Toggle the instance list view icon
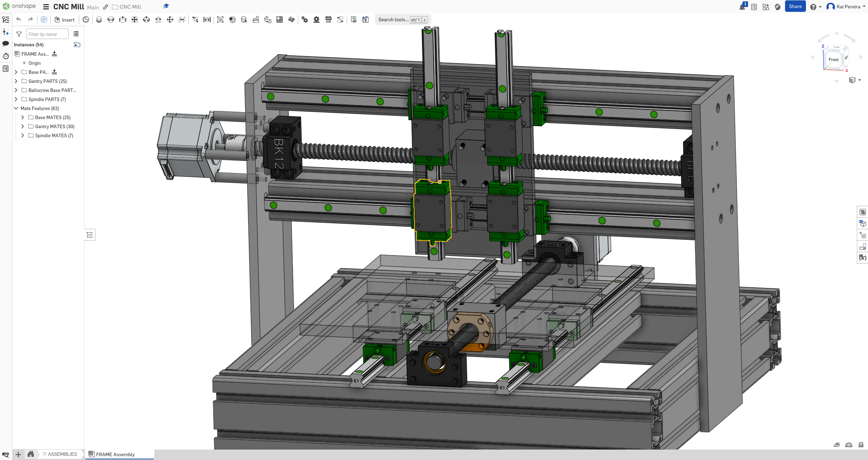868x460 pixels. click(x=76, y=34)
